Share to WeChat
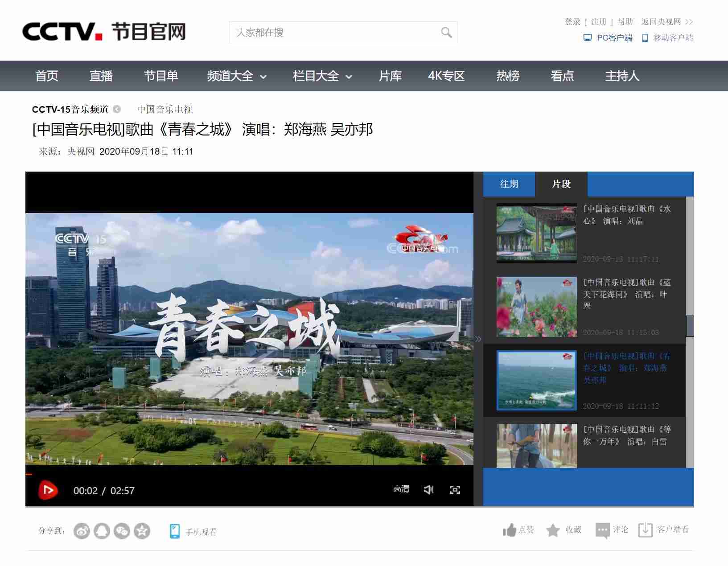Image resolution: width=728 pixels, height=566 pixels. click(122, 531)
